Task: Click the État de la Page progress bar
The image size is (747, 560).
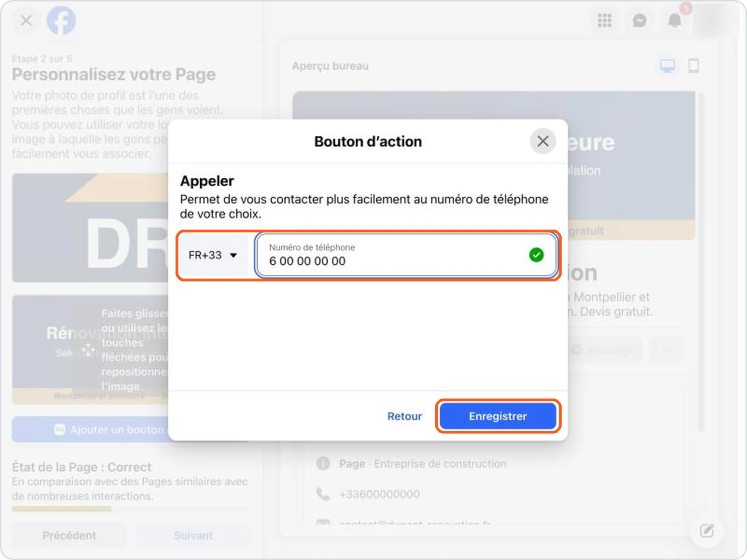Action: 131,509
